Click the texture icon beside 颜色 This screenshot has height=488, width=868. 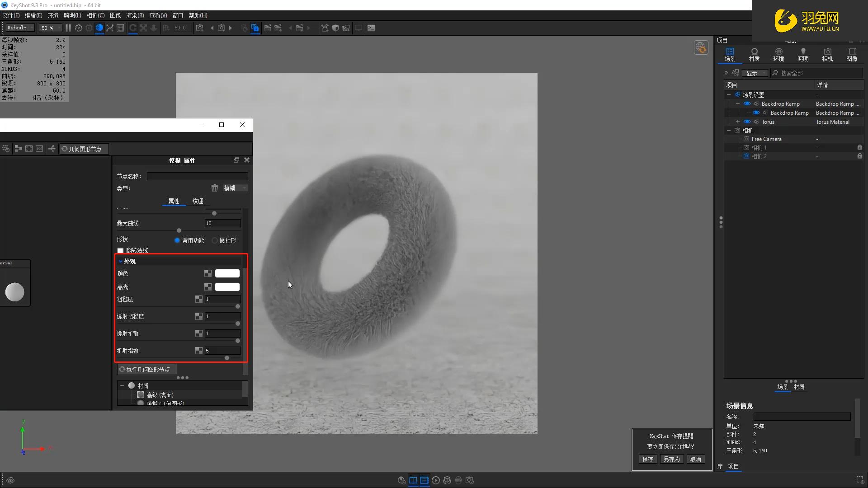[x=208, y=273]
